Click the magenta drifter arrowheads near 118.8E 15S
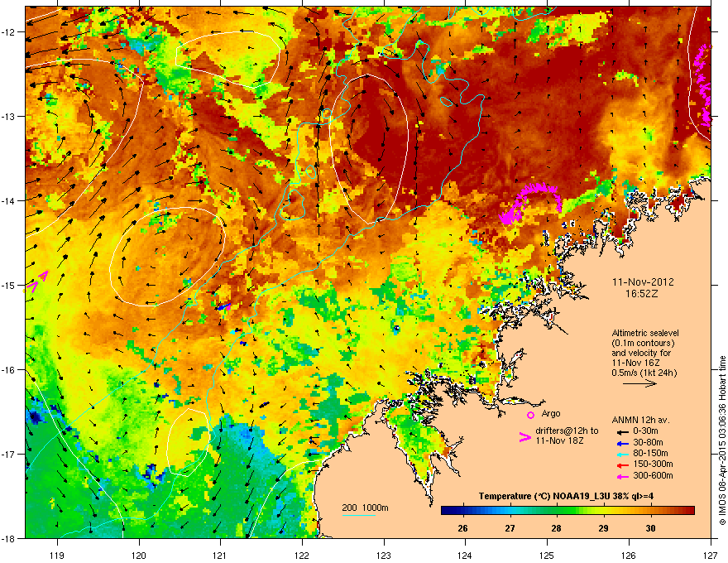728x563 pixels. click(x=36, y=281)
